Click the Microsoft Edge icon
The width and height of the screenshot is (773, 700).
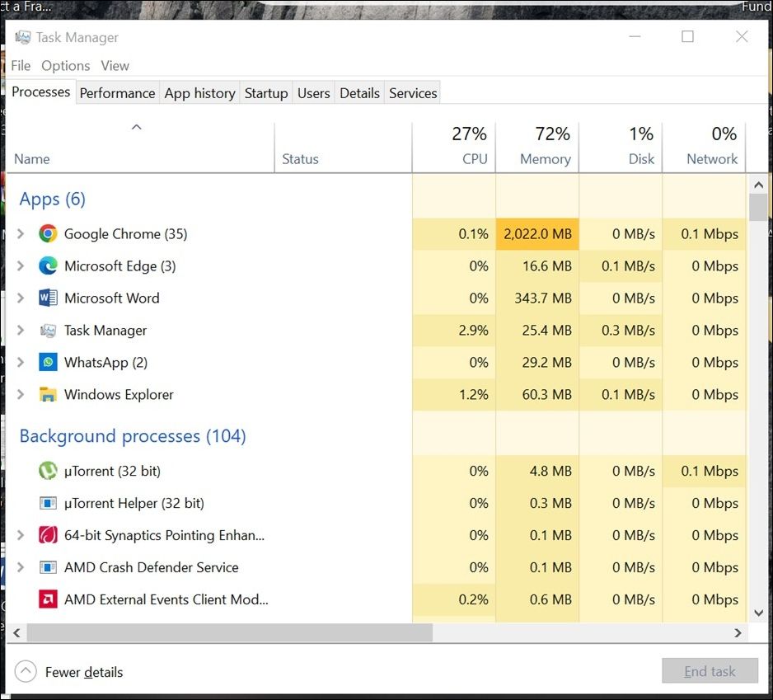click(x=48, y=265)
